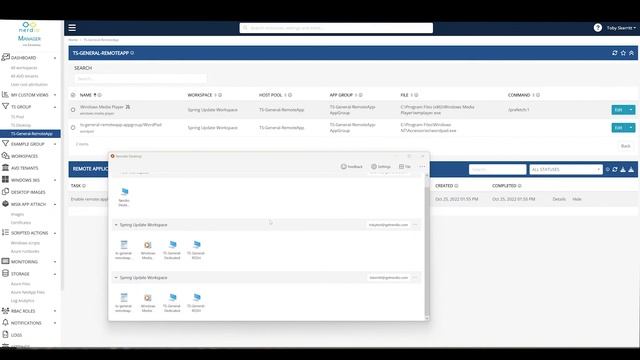Open Nerdio Desktop icon in Remote Desktop window
640x360 pixels.
click(124, 196)
